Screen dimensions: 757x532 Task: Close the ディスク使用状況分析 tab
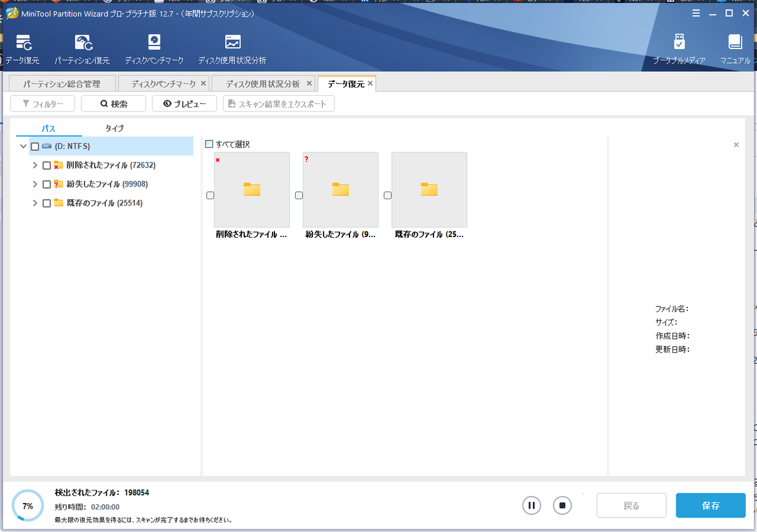click(309, 83)
